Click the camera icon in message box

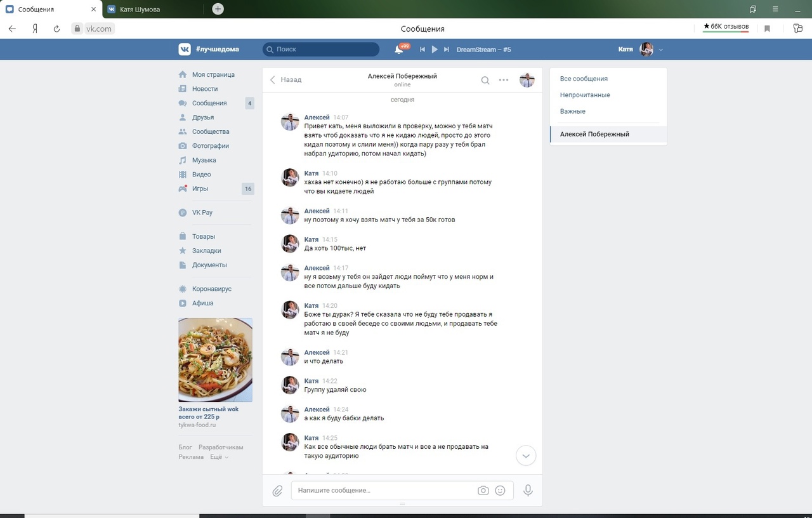point(483,491)
